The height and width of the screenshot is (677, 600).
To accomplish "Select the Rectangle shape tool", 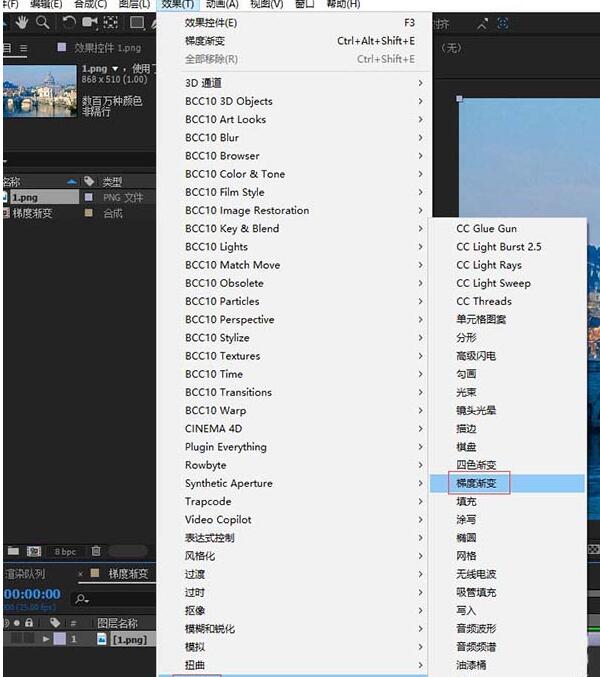I will (x=137, y=22).
